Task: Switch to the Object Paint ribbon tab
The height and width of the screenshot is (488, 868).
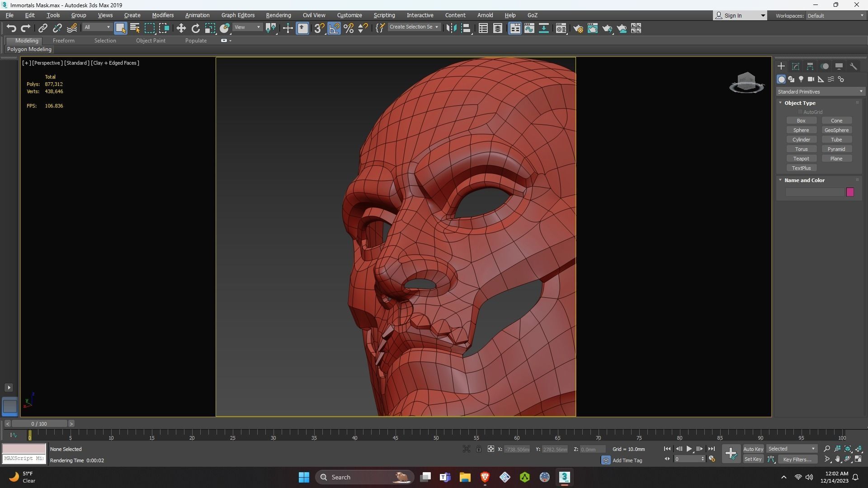Action: [151, 41]
